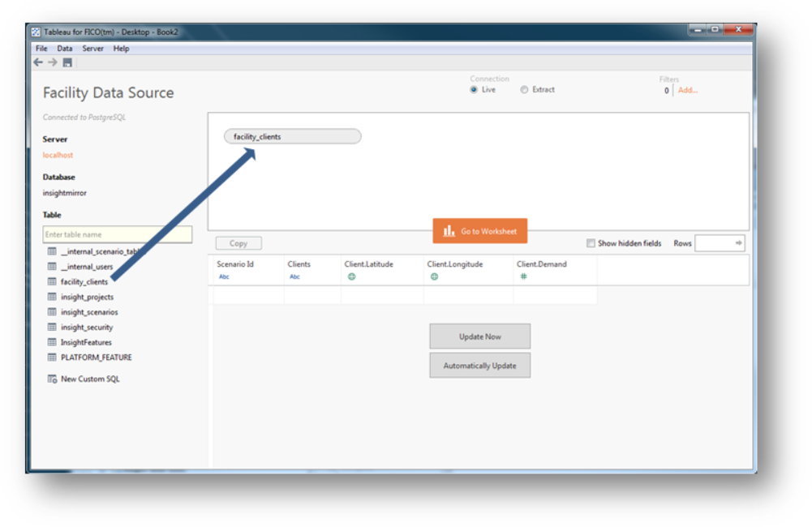Select the PLATFORM_FEATURE table

[97, 358]
